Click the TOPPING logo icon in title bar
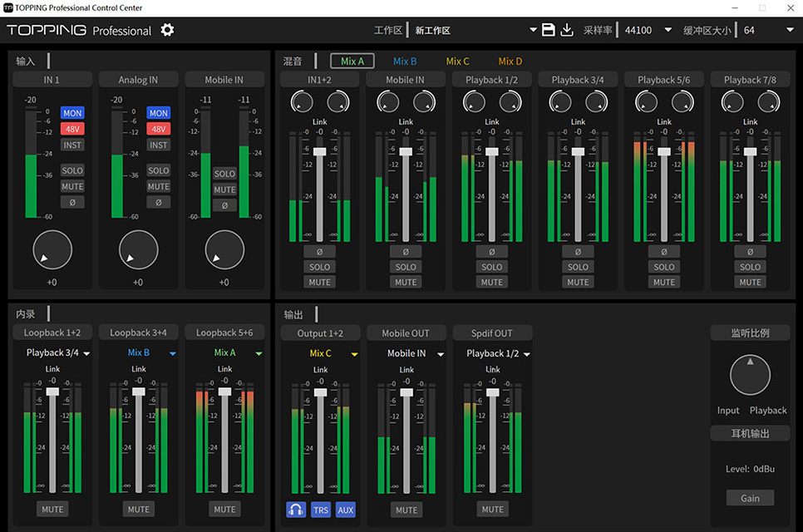This screenshot has height=532, width=803. pyautogui.click(x=7, y=7)
